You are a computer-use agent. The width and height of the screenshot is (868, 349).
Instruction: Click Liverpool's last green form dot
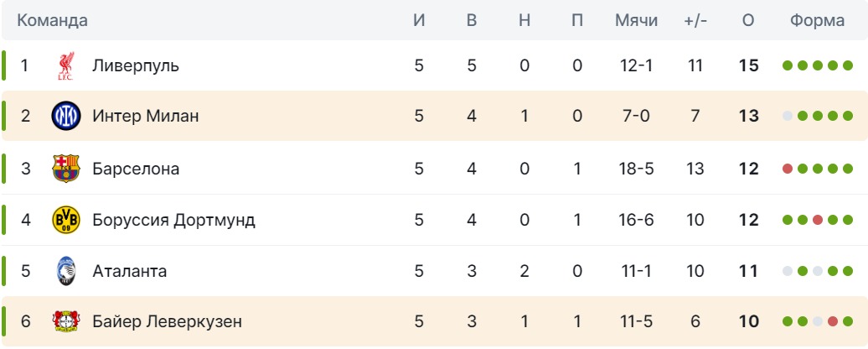pos(847,65)
